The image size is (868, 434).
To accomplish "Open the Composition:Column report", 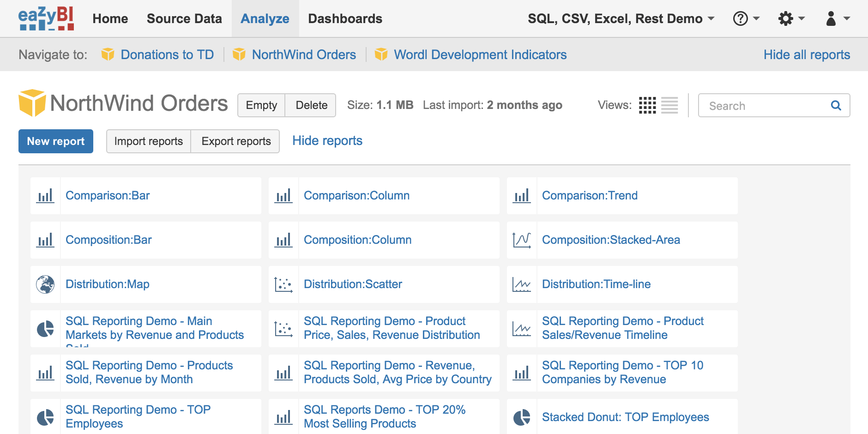I will click(357, 240).
